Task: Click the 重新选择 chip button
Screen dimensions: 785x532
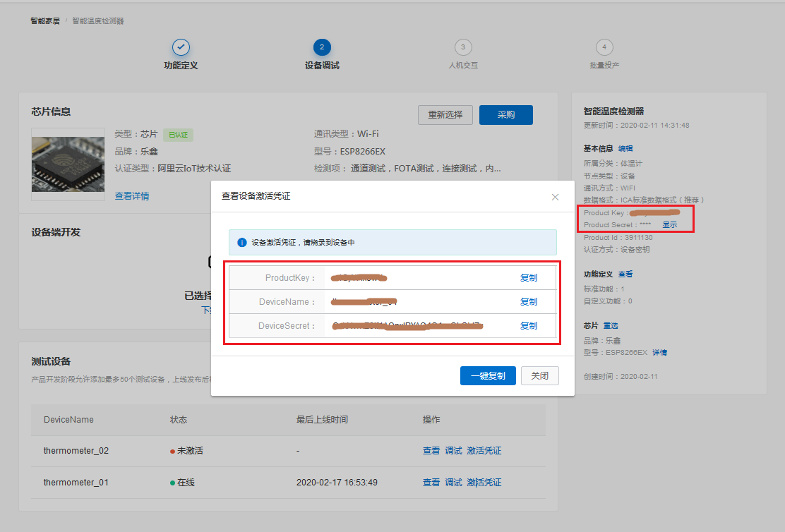Action: [445, 115]
